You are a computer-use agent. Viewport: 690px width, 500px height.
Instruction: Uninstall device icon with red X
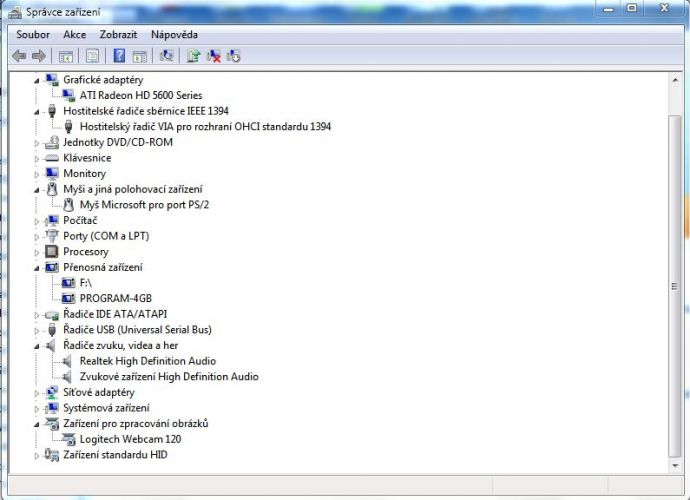pyautogui.click(x=214, y=56)
